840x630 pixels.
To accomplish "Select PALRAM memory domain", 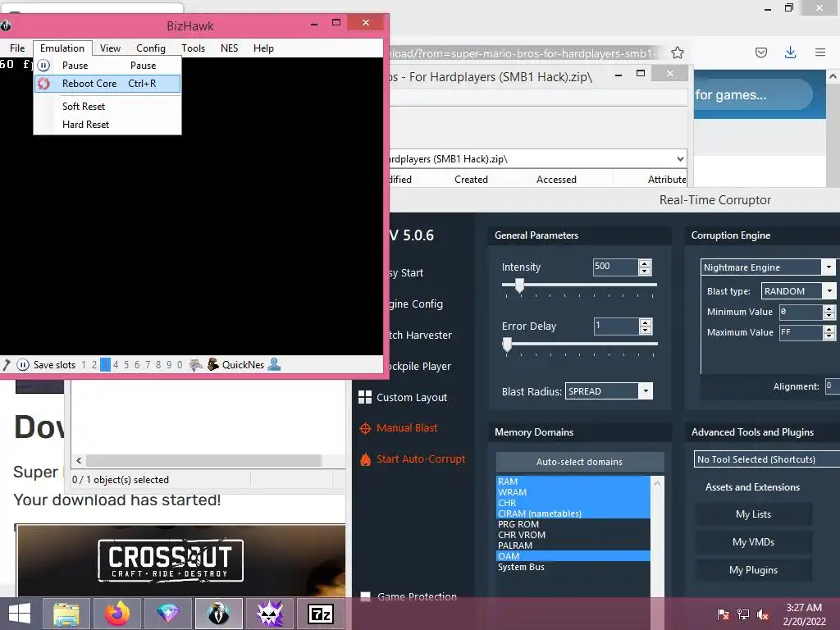I will click(x=573, y=546).
